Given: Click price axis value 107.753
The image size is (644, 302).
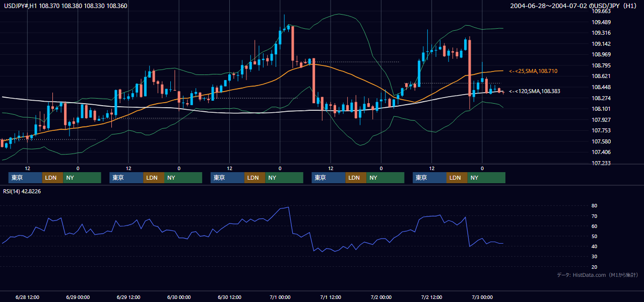Looking at the screenshot, I should click(x=602, y=130).
